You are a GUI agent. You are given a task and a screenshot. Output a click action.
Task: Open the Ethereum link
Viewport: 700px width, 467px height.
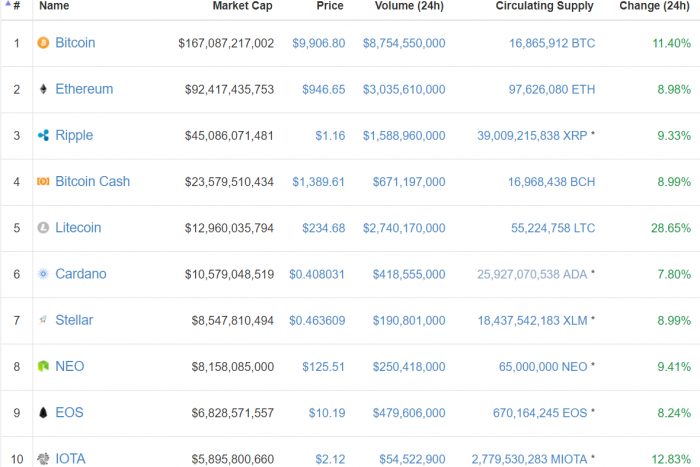(x=84, y=89)
